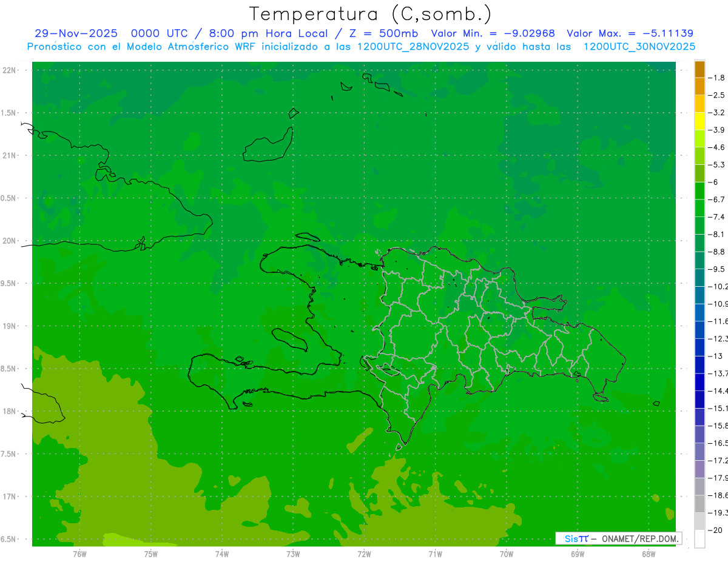Click the '-13' colorbar value

716,356
